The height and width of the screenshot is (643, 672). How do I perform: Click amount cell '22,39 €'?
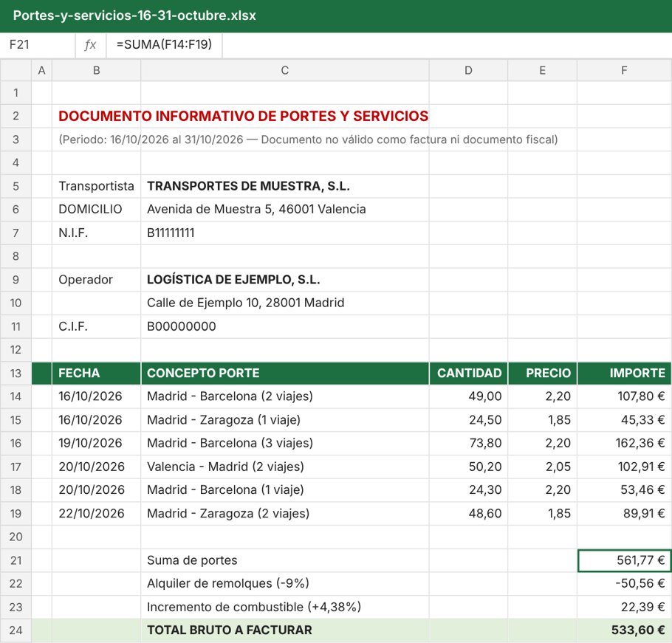tap(625, 607)
